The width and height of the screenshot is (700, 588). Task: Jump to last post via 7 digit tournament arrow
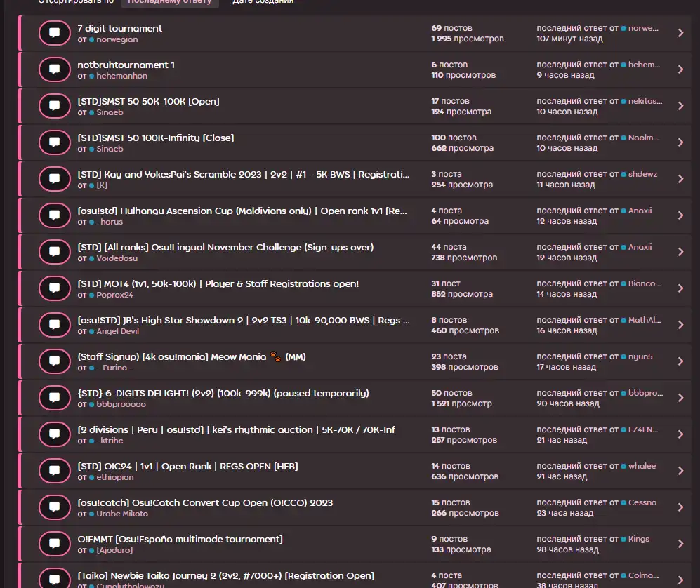tap(681, 33)
